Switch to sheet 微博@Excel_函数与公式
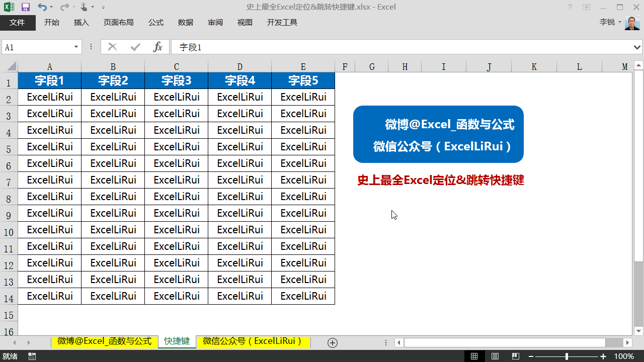 click(x=104, y=341)
